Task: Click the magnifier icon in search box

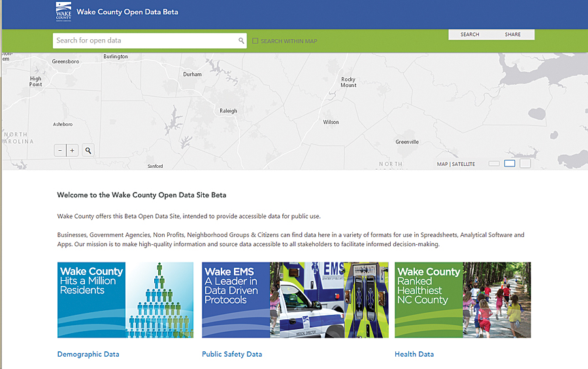Action: click(241, 40)
